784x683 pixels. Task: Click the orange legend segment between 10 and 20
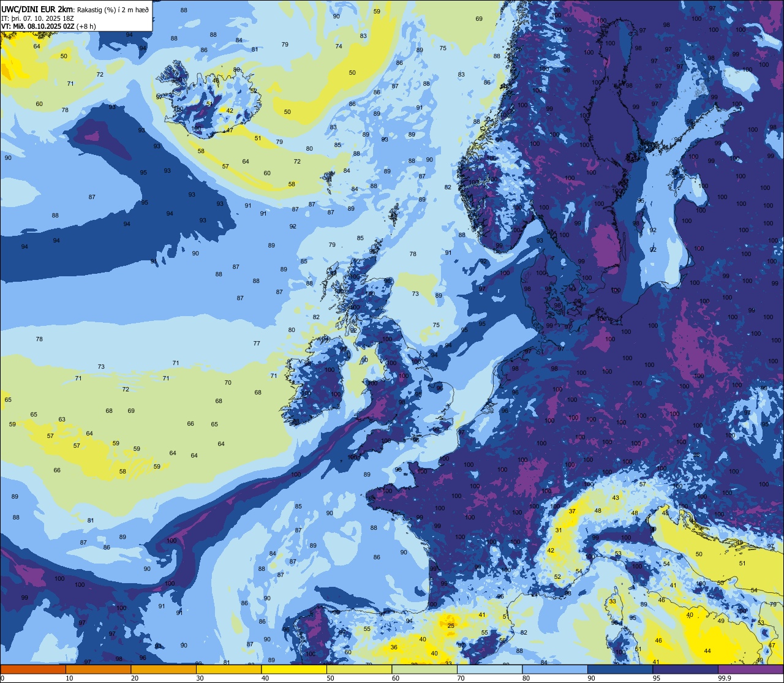98,669
